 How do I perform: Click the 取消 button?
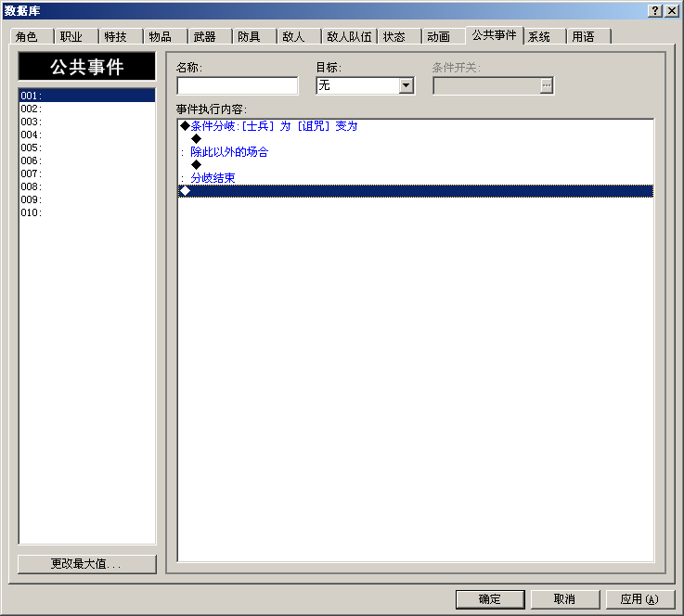[565, 599]
